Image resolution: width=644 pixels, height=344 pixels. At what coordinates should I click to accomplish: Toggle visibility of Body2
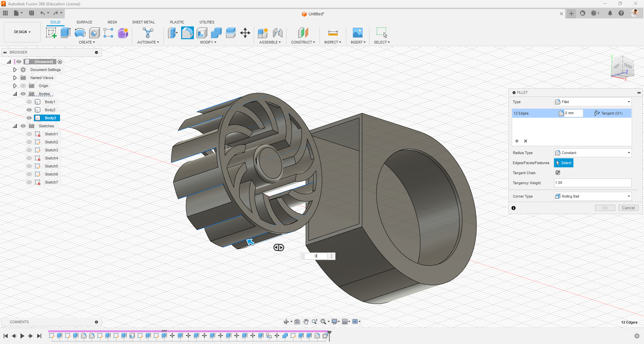pyautogui.click(x=29, y=110)
